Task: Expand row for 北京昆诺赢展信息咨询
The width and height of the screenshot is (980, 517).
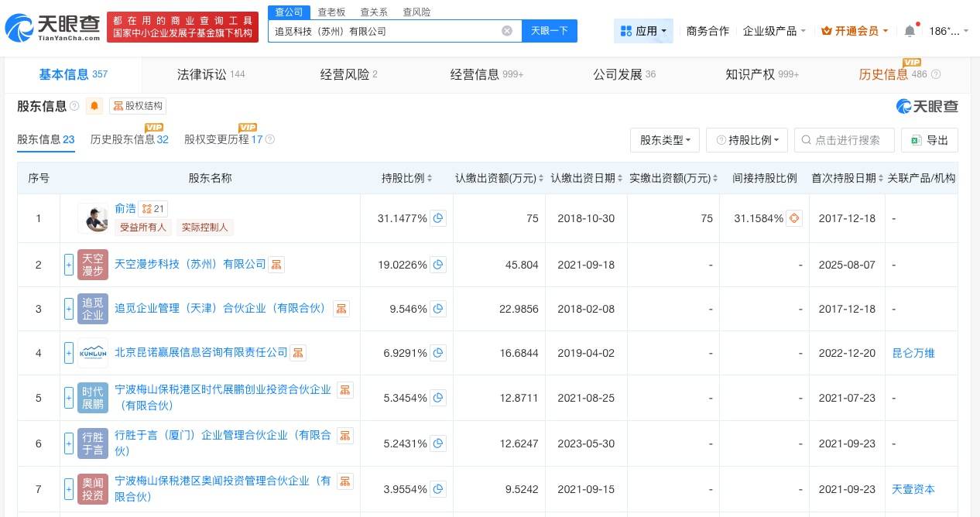Action: (69, 353)
